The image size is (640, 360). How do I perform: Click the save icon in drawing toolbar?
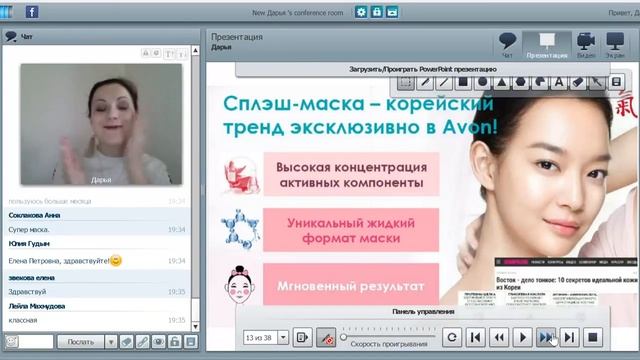point(616,82)
